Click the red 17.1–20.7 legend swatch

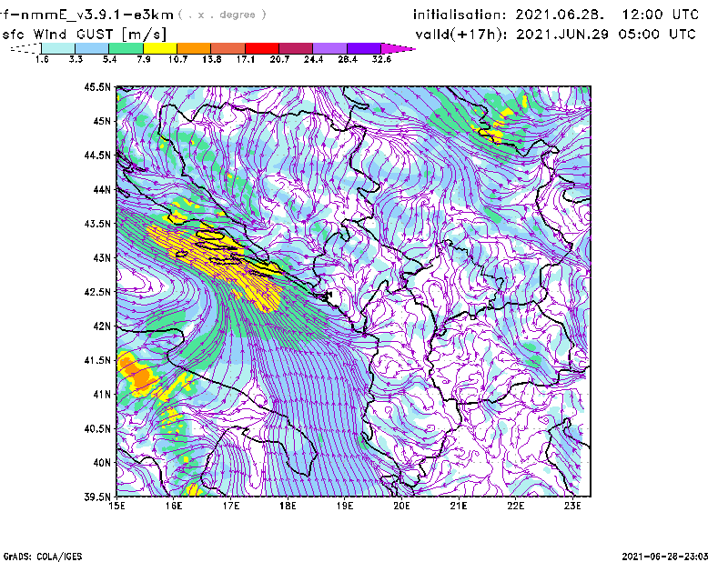(x=262, y=48)
